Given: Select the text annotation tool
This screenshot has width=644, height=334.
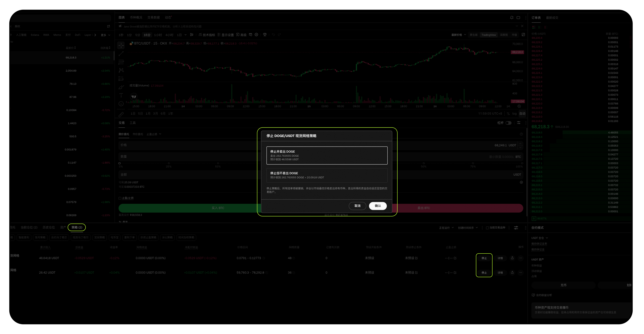Looking at the screenshot, I should pyautogui.click(x=121, y=95).
